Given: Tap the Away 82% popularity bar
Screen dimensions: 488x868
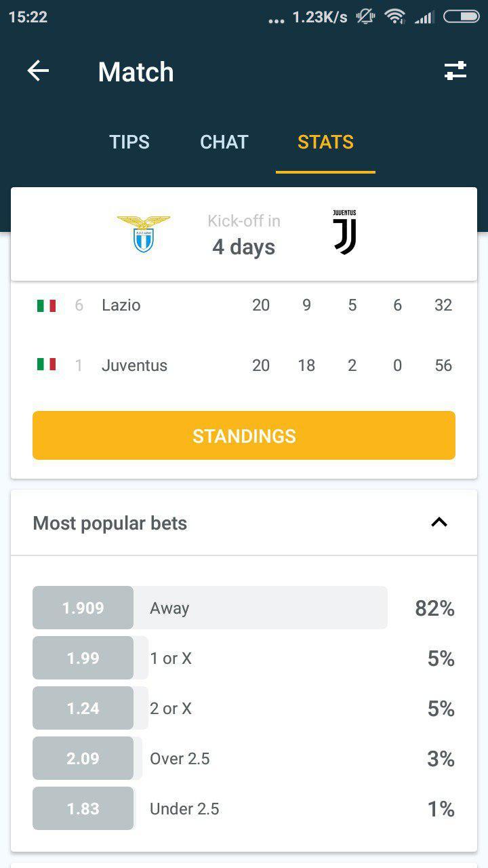Looking at the screenshot, I should pos(260,608).
